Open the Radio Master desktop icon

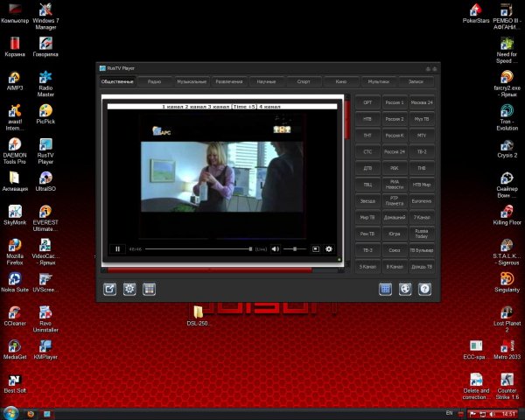(45, 84)
